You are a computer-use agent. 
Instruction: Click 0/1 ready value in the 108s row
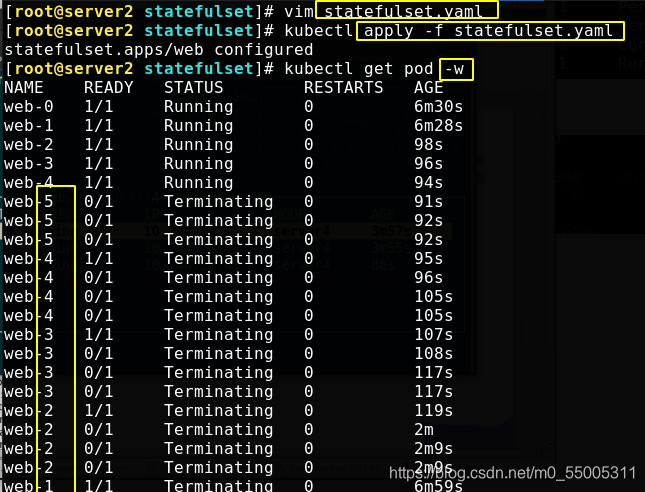(99, 354)
